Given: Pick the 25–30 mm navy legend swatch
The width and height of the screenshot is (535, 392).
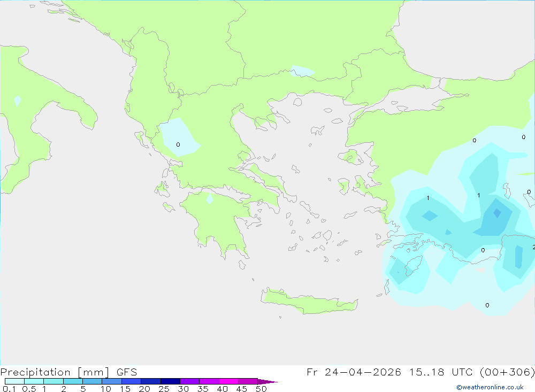Looking at the screenshot, I should click(170, 381).
